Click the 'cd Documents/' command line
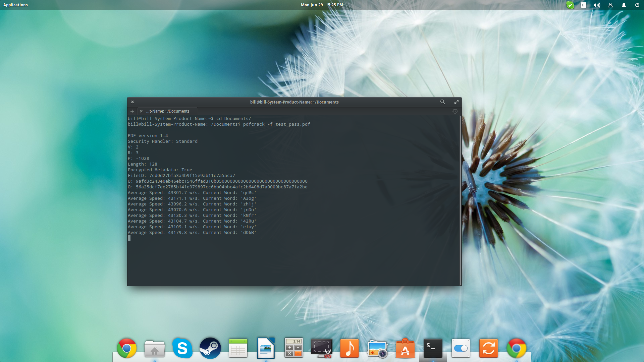Viewport: 644px width, 362px height. [x=190, y=119]
